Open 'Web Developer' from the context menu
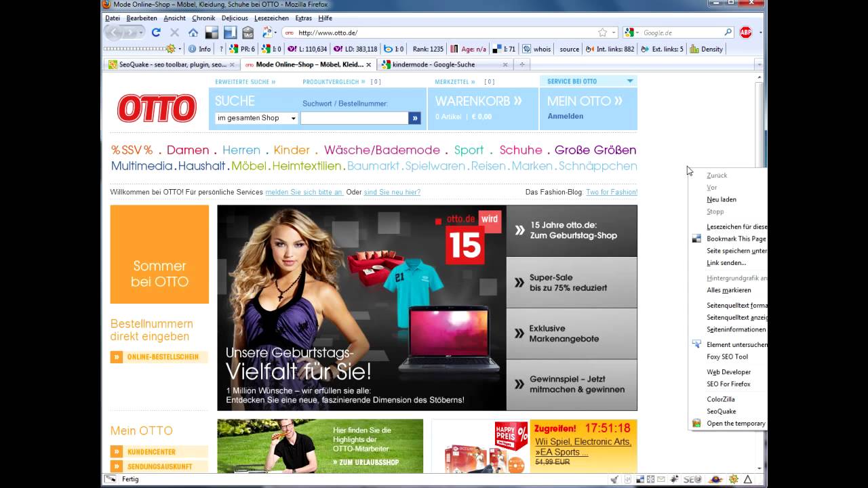This screenshot has width=868, height=488. (728, 372)
